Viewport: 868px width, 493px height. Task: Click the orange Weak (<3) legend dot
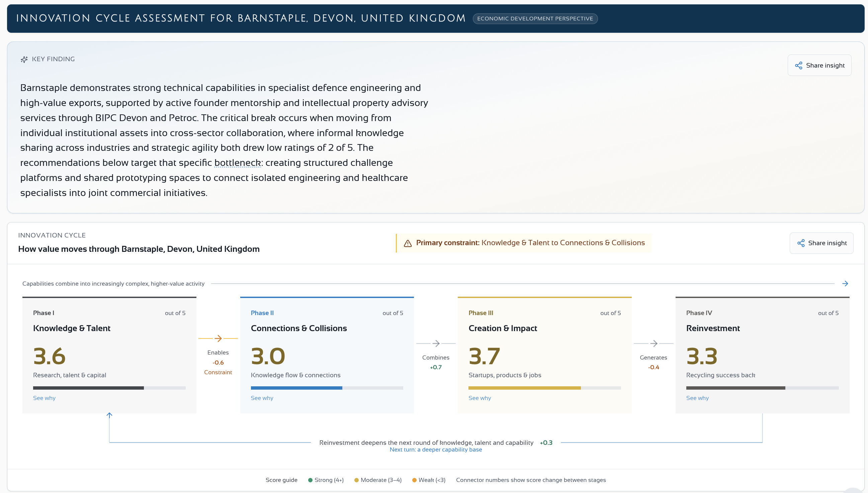[414, 480]
